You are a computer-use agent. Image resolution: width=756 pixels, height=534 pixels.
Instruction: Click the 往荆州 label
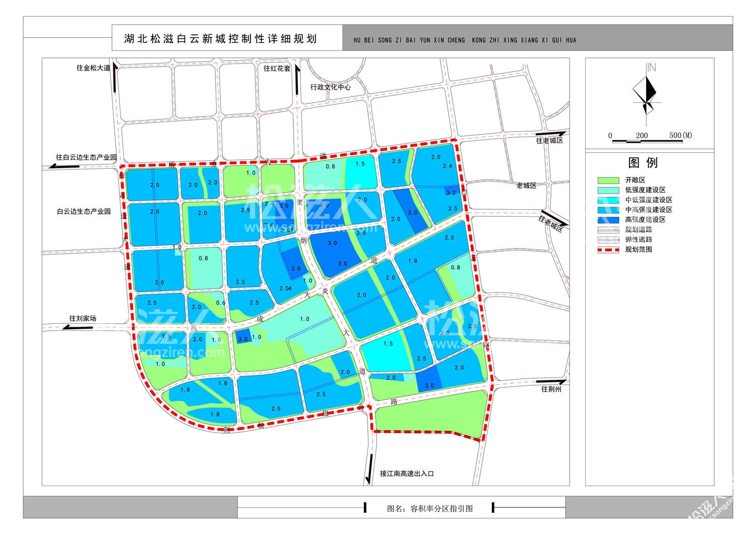[x=551, y=389]
